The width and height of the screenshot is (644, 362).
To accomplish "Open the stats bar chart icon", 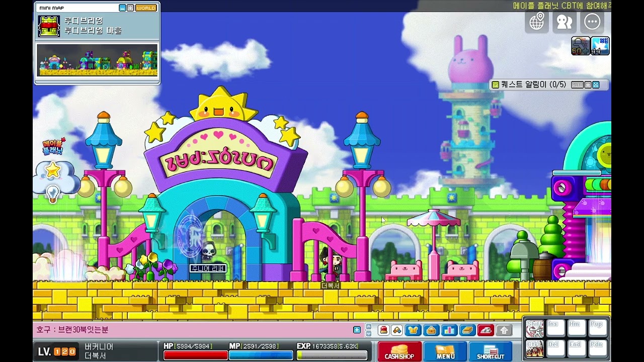I will click(449, 330).
